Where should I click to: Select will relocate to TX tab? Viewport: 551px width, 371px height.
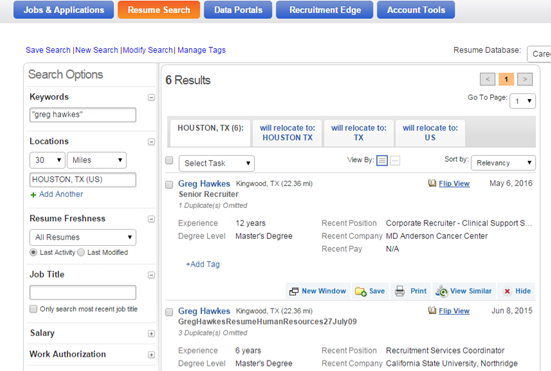(x=358, y=133)
